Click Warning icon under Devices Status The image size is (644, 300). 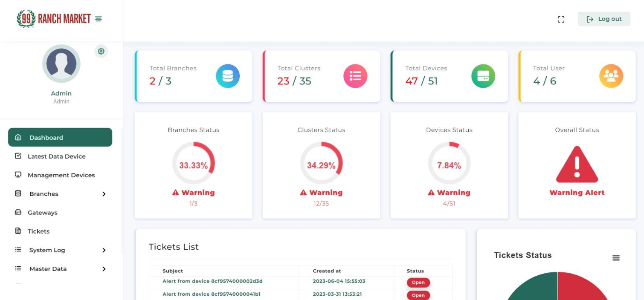[431, 193]
